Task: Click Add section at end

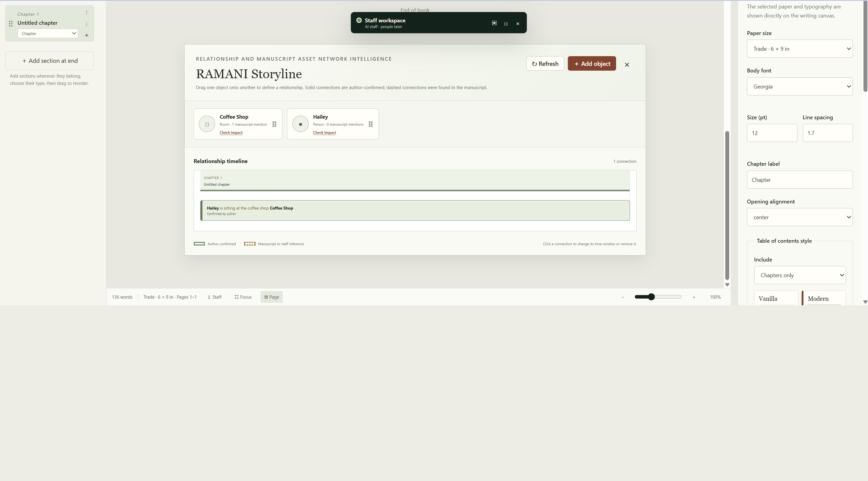Action: (x=49, y=61)
